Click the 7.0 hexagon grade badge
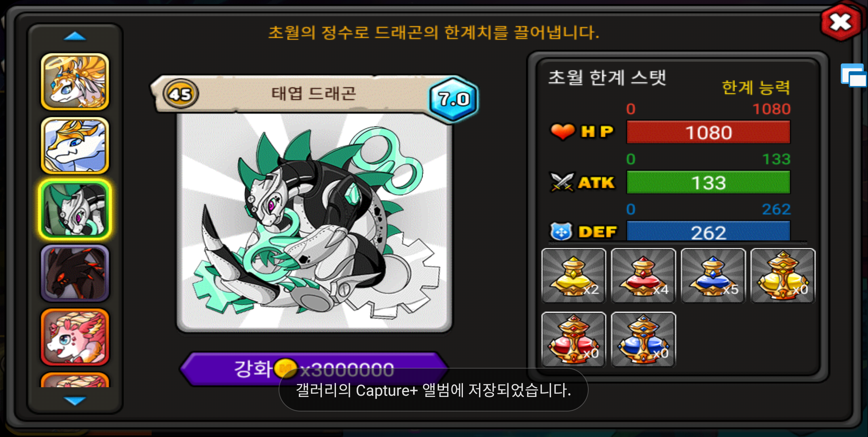The width and height of the screenshot is (868, 437). 454,99
